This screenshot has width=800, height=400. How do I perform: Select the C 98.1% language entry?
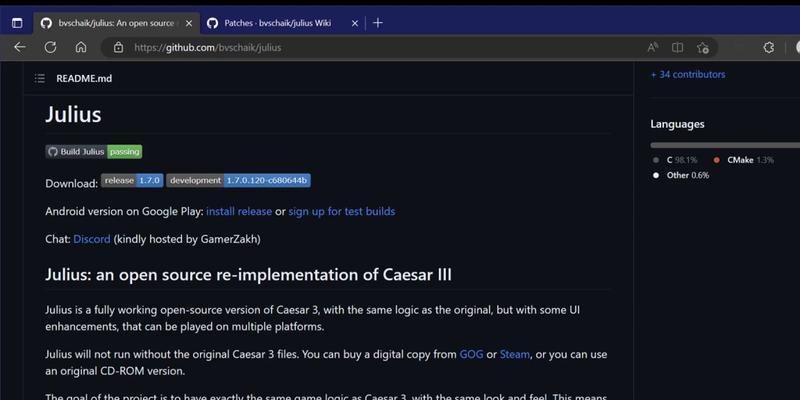[x=674, y=160]
